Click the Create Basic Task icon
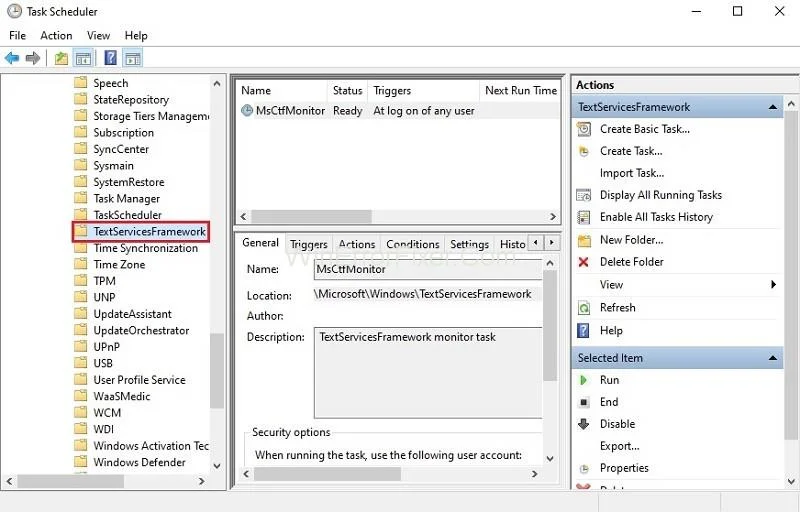800x512 pixels. (584, 129)
